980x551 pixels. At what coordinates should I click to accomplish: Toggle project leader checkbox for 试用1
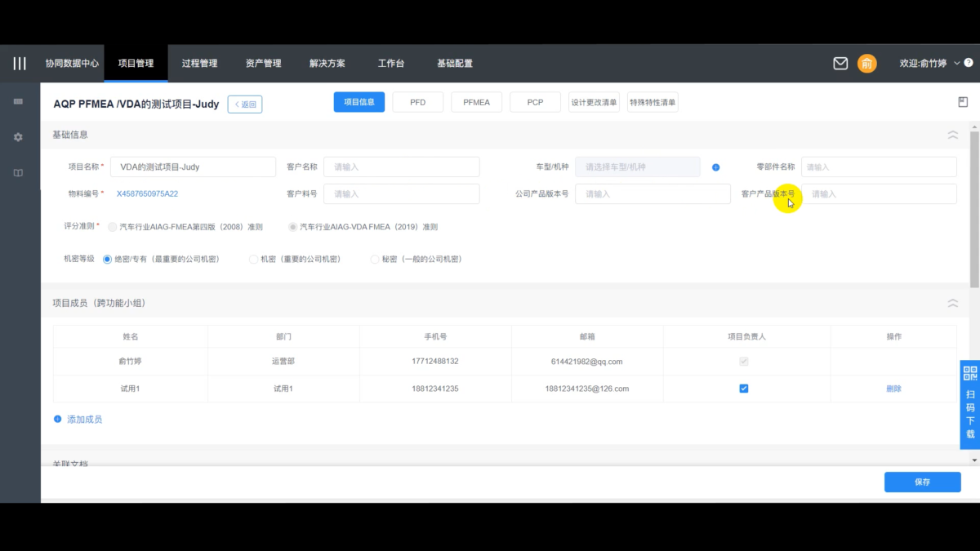click(743, 389)
